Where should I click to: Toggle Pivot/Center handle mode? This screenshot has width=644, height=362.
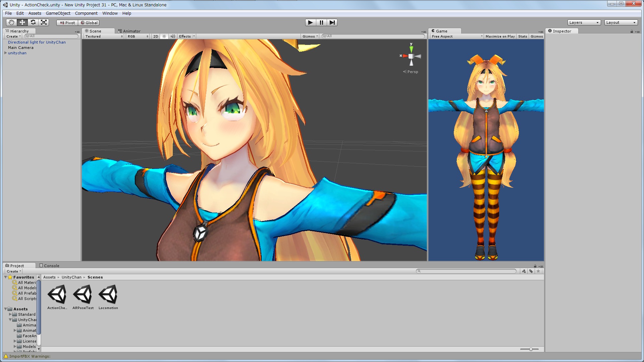coord(67,23)
